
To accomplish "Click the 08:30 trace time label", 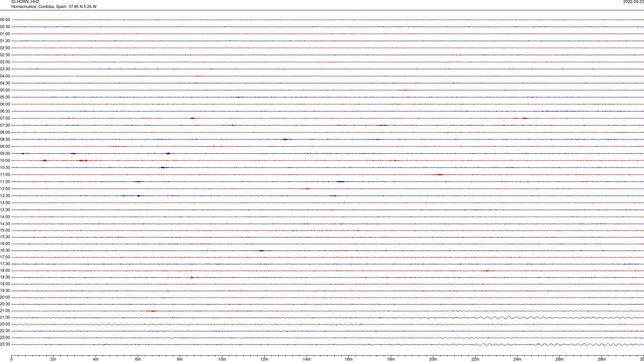I will tap(5, 139).
